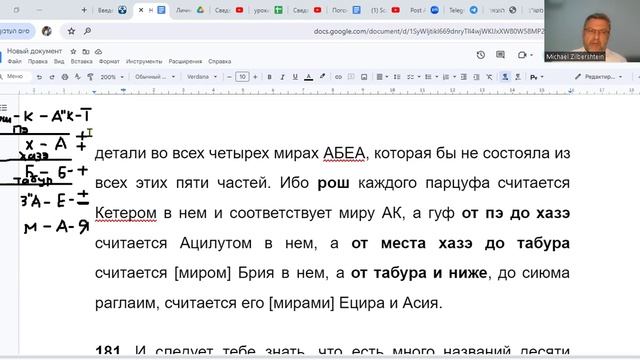640x360 pixels.
Task: Toggle bold formatting
Action: [269, 77]
